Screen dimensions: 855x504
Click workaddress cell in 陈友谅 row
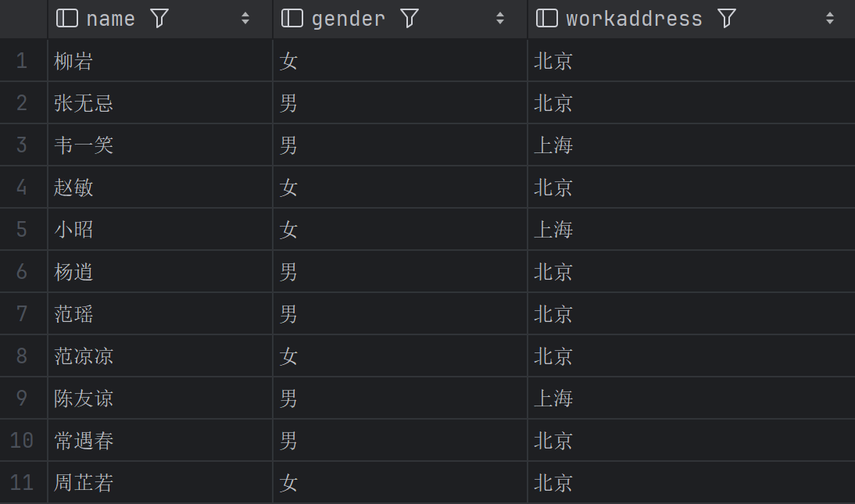coord(553,399)
